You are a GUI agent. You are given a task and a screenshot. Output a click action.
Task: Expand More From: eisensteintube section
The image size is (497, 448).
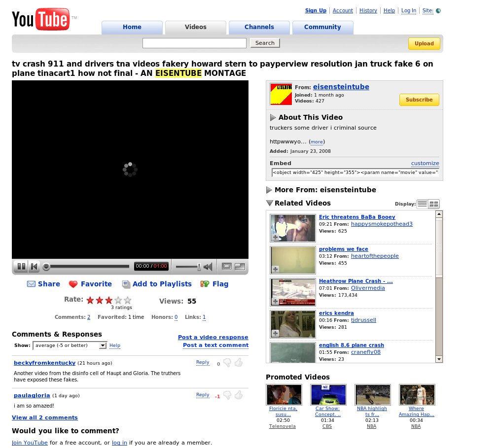[269, 190]
